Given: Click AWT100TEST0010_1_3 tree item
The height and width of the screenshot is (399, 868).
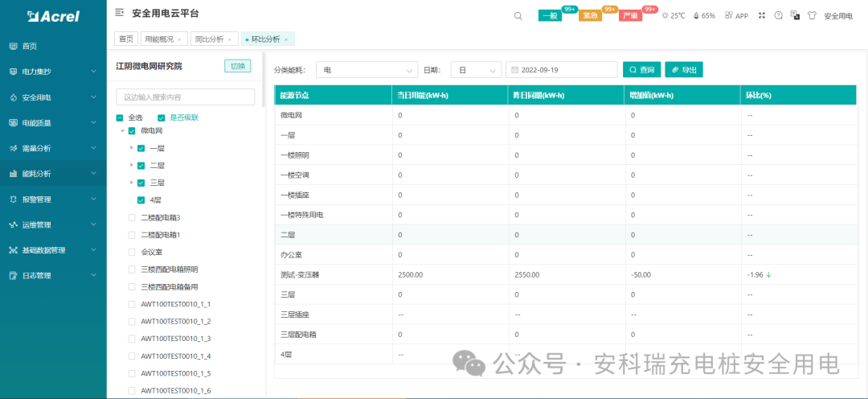Looking at the screenshot, I should (175, 339).
